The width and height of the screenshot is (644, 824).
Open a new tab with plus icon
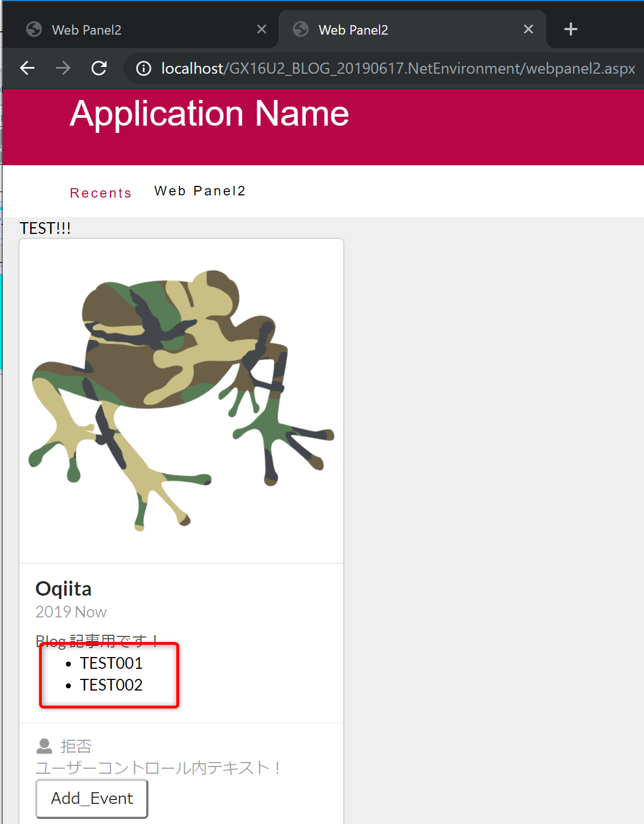pyautogui.click(x=570, y=29)
